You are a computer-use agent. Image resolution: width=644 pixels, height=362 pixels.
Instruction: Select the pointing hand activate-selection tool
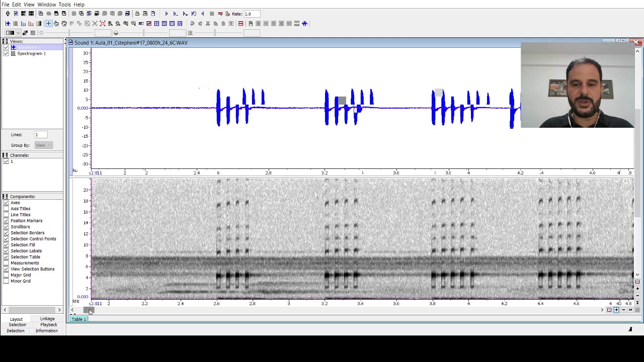56,24
